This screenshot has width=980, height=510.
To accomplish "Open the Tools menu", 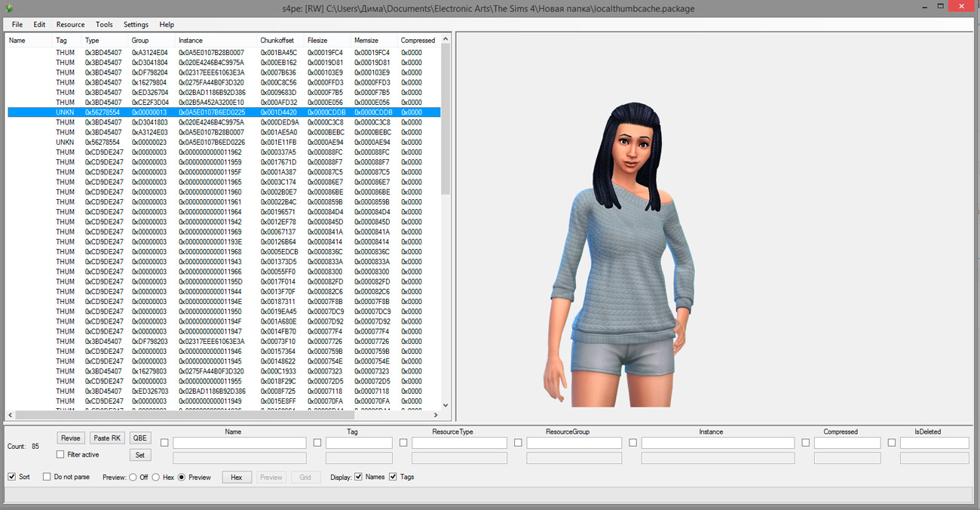I will click(x=104, y=25).
